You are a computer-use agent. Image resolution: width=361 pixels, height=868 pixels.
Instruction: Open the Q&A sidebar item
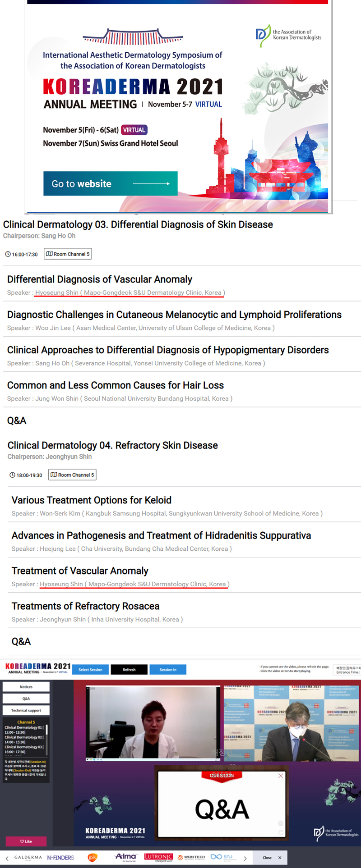click(x=26, y=699)
